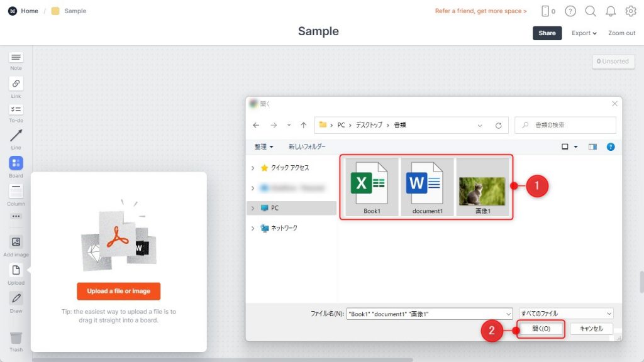The image size is (644, 362).
Task: Select the Add image tool
Action: [16, 246]
